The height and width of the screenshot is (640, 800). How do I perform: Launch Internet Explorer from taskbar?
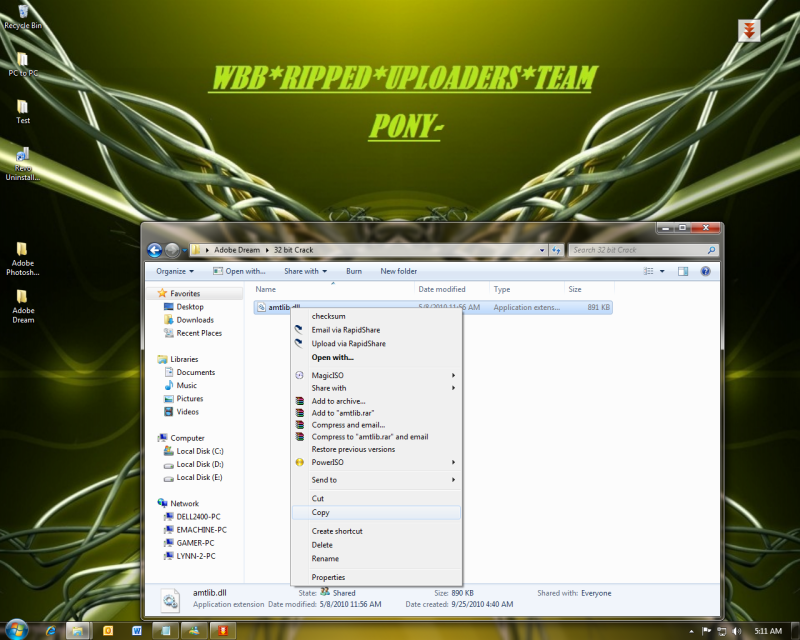point(51,631)
